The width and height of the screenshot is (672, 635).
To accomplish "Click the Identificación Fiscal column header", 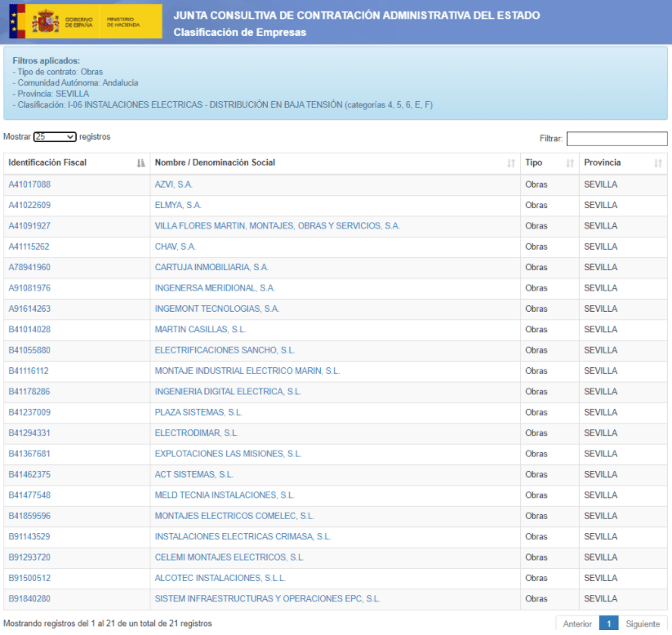I will click(77, 163).
